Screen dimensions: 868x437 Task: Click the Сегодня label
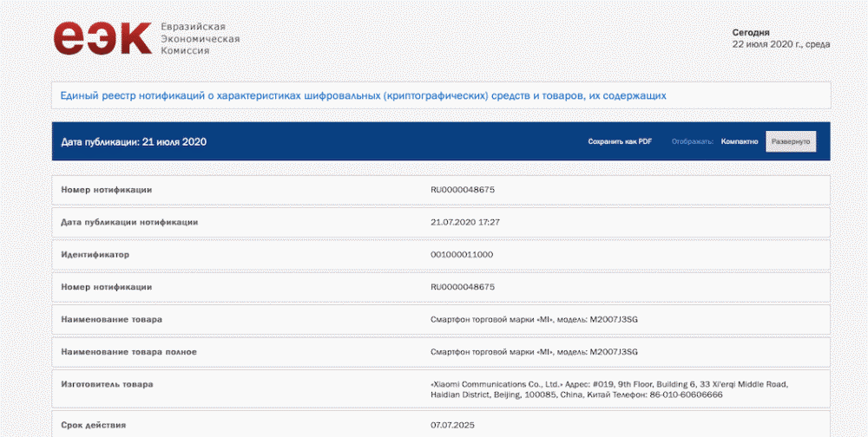751,32
